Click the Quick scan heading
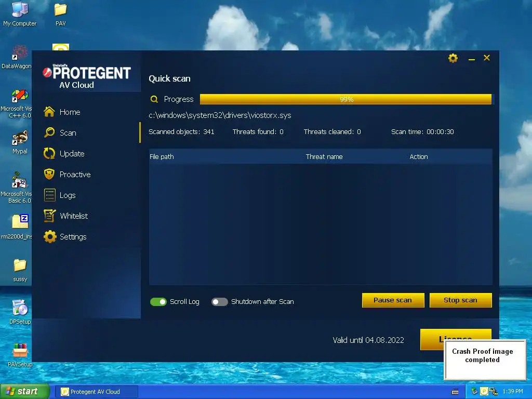This screenshot has width=532, height=399. coord(169,79)
